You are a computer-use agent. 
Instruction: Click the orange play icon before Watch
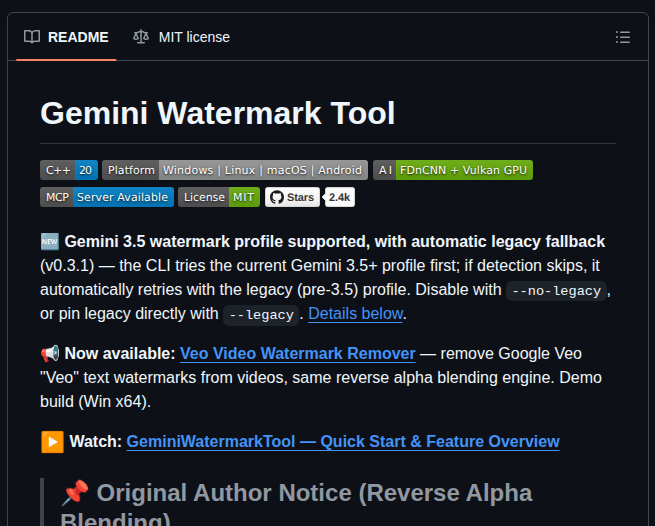[52, 442]
